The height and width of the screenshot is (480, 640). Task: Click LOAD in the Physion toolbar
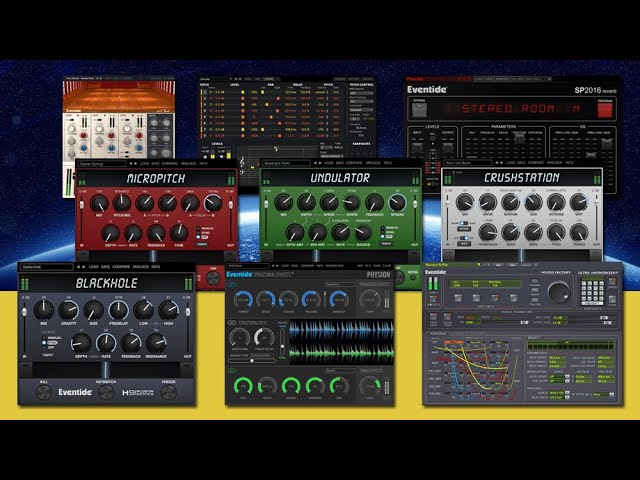tap(285, 266)
